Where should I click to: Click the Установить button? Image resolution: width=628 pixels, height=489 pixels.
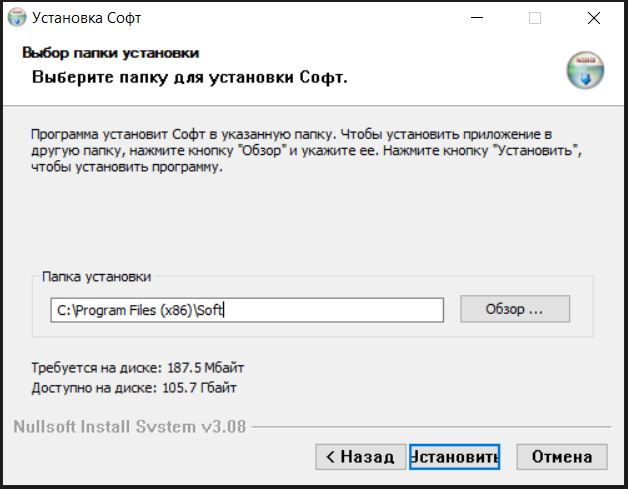click(455, 457)
